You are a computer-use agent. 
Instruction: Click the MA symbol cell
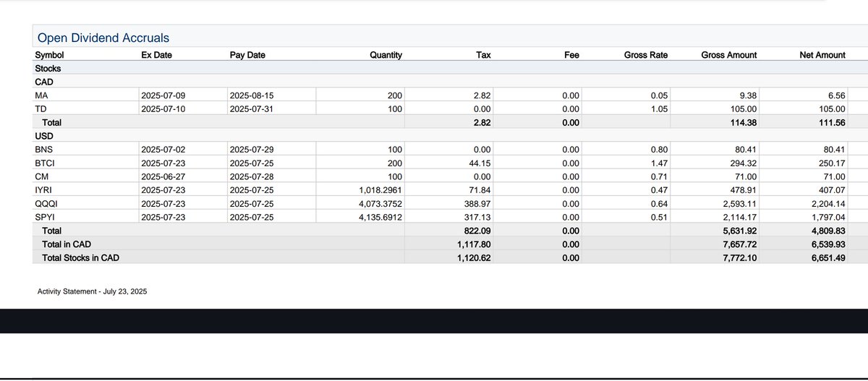pos(41,95)
